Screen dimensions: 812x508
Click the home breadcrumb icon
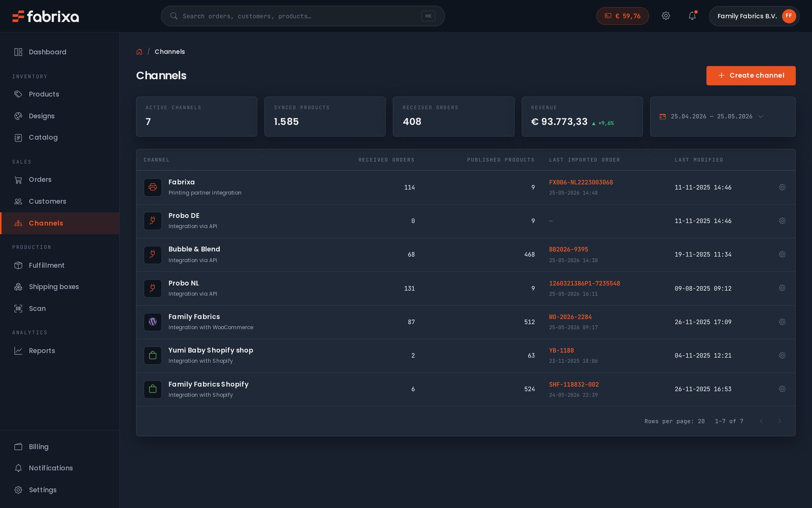click(139, 52)
